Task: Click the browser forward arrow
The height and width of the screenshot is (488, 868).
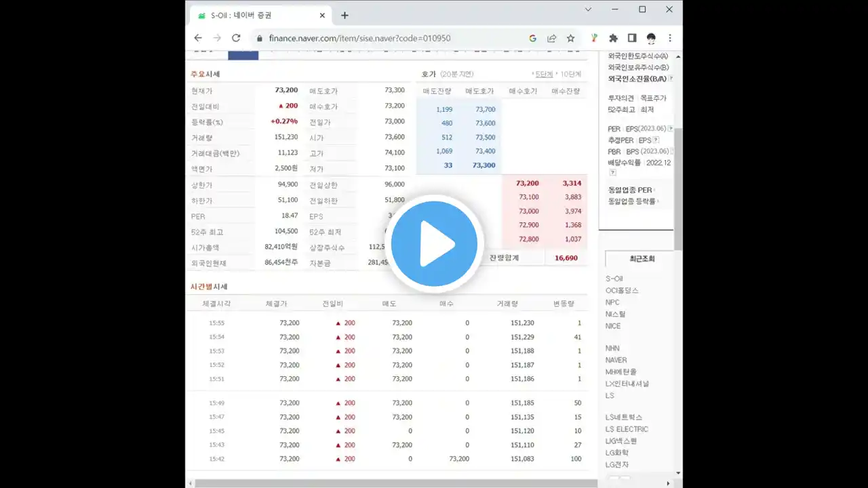Action: tap(217, 38)
